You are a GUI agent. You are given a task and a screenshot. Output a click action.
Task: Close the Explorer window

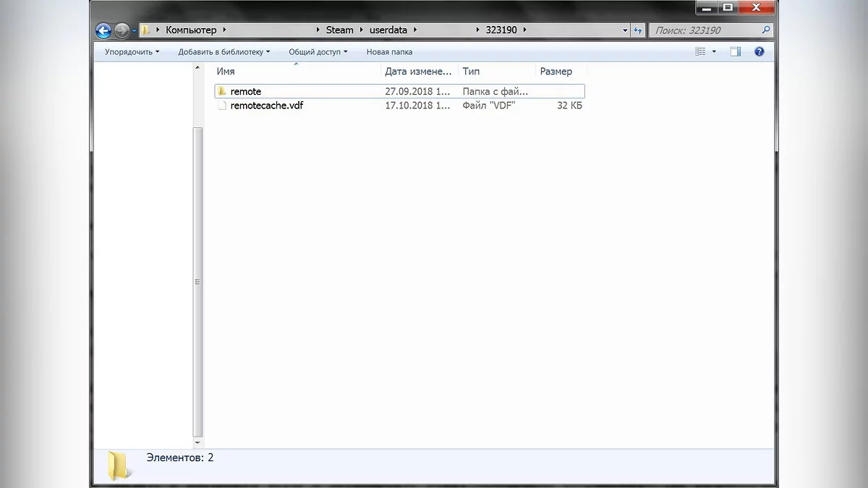[x=756, y=7]
